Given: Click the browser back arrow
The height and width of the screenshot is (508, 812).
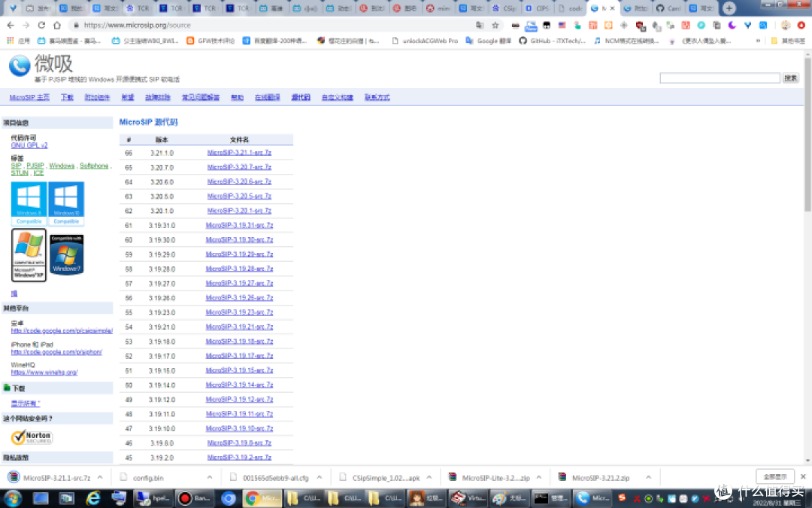Looking at the screenshot, I should click(x=11, y=25).
